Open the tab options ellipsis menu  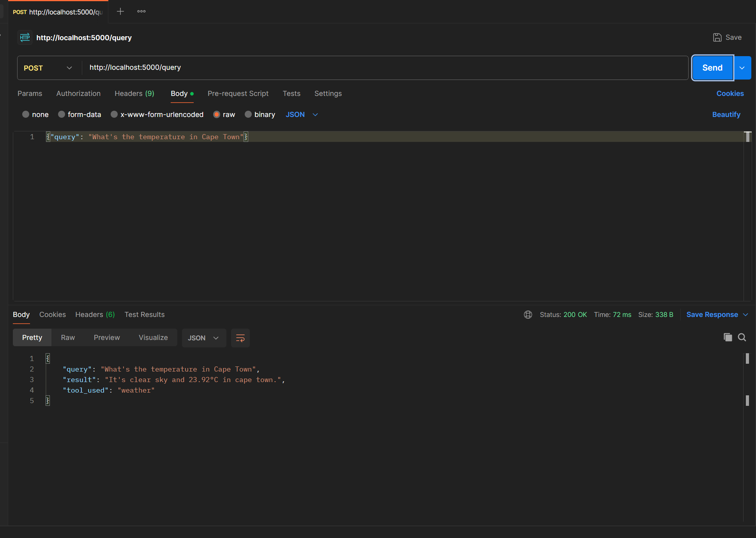click(x=141, y=12)
